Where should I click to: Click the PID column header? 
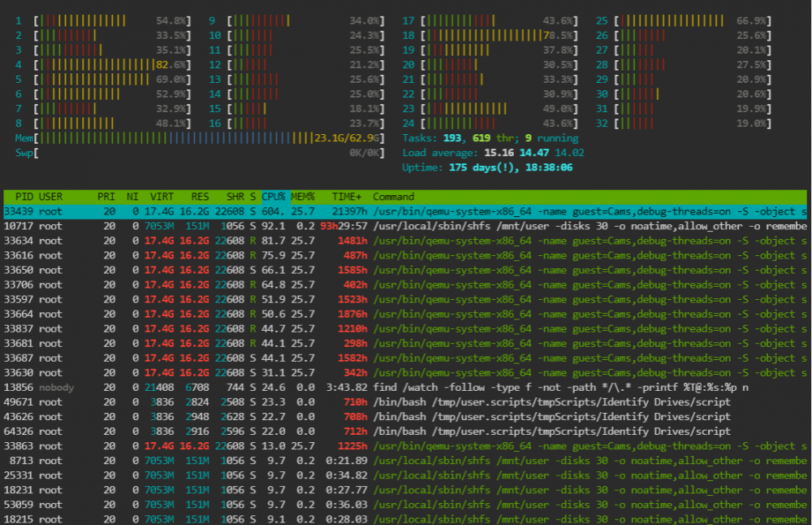click(24, 197)
